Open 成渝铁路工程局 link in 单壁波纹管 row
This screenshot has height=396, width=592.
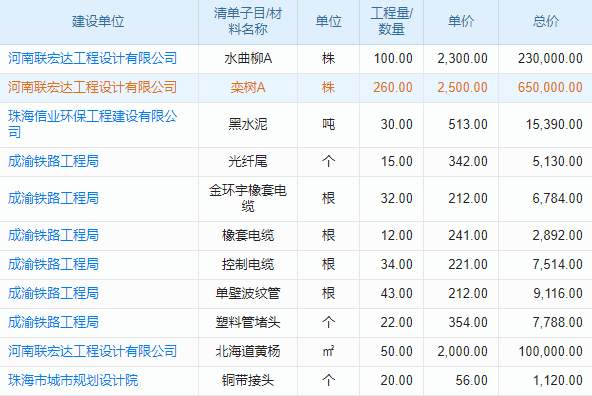pyautogui.click(x=53, y=293)
